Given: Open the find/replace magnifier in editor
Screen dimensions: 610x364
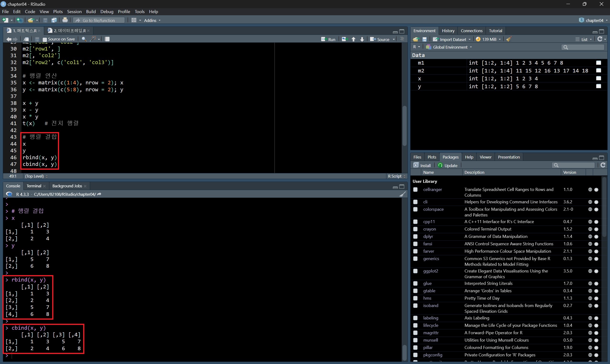Looking at the screenshot, I should pos(84,39).
